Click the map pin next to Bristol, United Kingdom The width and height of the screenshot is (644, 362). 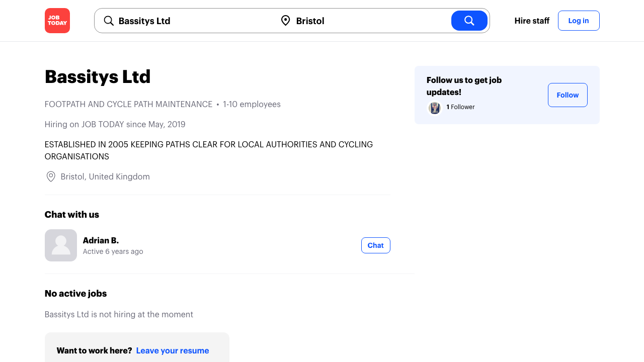[x=51, y=176]
